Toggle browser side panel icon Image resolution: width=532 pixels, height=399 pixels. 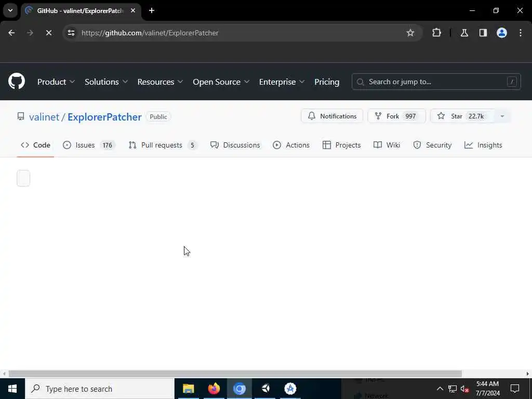483,33
